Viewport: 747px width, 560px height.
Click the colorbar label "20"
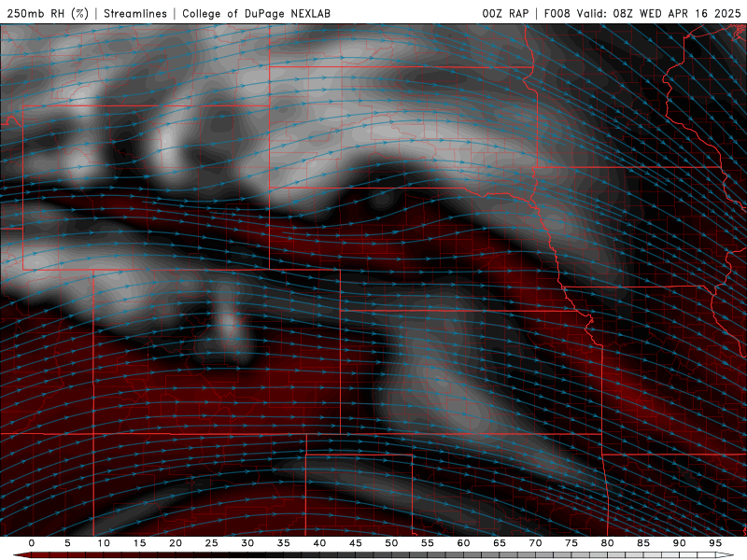coord(176,543)
